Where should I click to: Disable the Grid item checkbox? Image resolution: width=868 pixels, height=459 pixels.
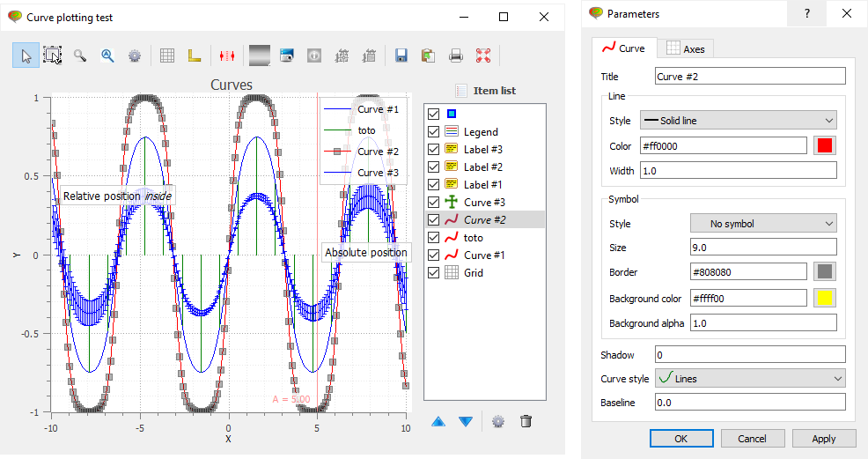(433, 273)
